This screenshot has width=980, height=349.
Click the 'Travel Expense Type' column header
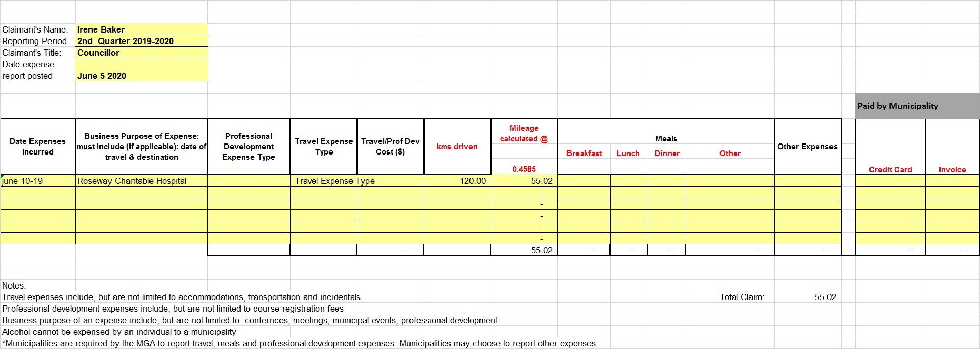[x=324, y=147]
